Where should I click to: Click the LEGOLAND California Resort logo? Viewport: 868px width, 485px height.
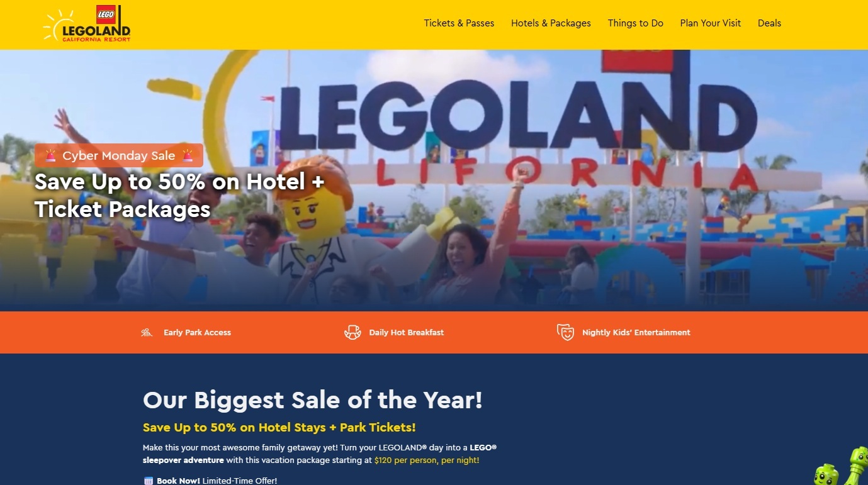coord(87,23)
